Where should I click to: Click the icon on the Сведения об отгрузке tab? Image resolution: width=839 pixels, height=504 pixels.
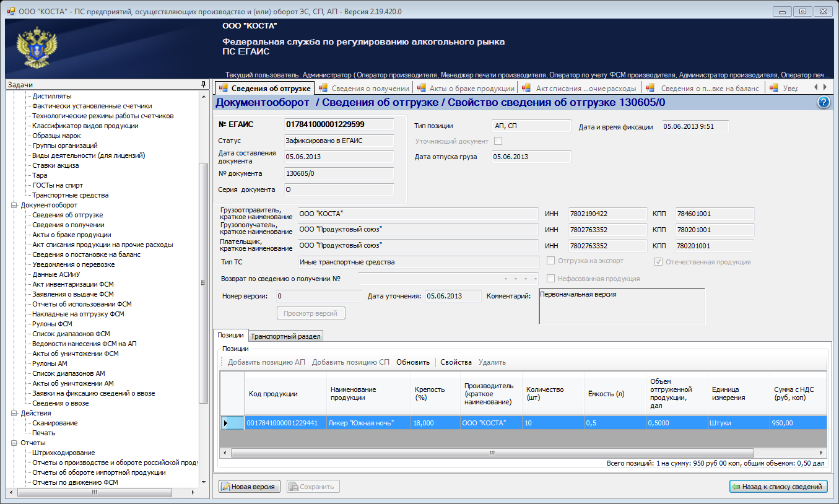click(224, 88)
